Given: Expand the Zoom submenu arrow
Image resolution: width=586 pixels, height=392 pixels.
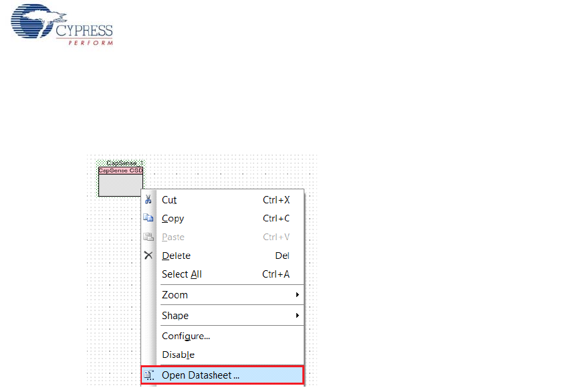Looking at the screenshot, I should click(x=298, y=295).
